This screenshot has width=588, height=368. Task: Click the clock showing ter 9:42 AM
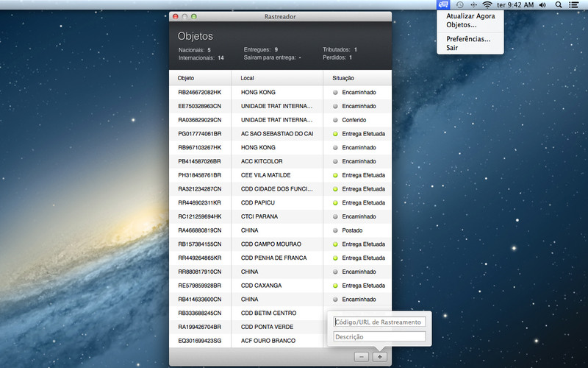[515, 5]
